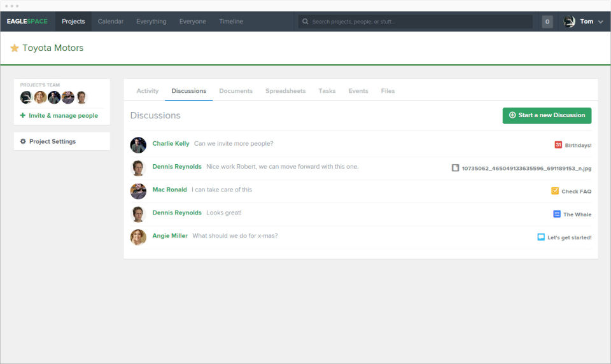Viewport: 611px width, 364px height.
Task: Click the orange Check FAQ task icon
Action: coord(555,191)
